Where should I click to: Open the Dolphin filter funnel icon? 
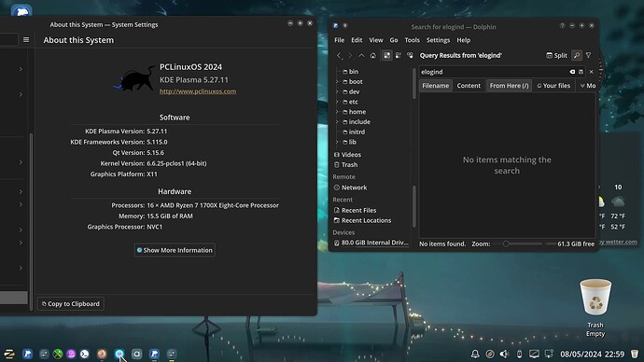pyautogui.click(x=589, y=55)
